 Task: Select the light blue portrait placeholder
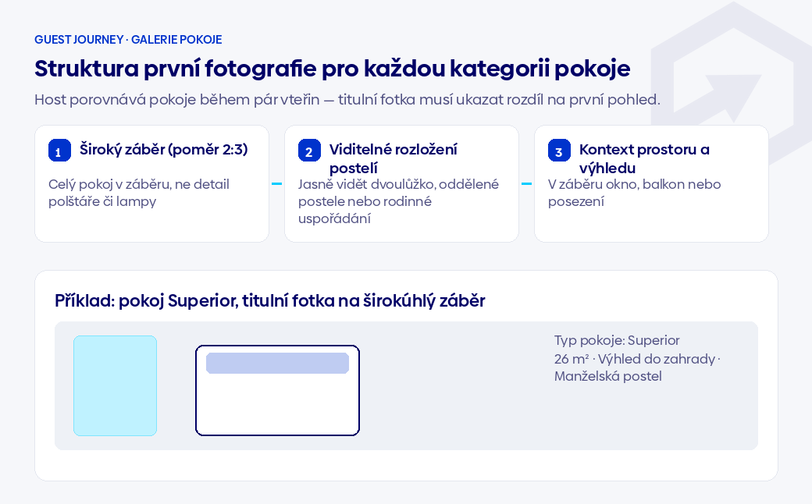(115, 385)
